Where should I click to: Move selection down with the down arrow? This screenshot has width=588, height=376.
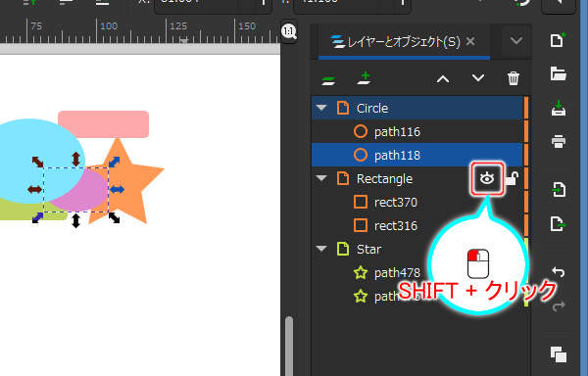[x=478, y=78]
